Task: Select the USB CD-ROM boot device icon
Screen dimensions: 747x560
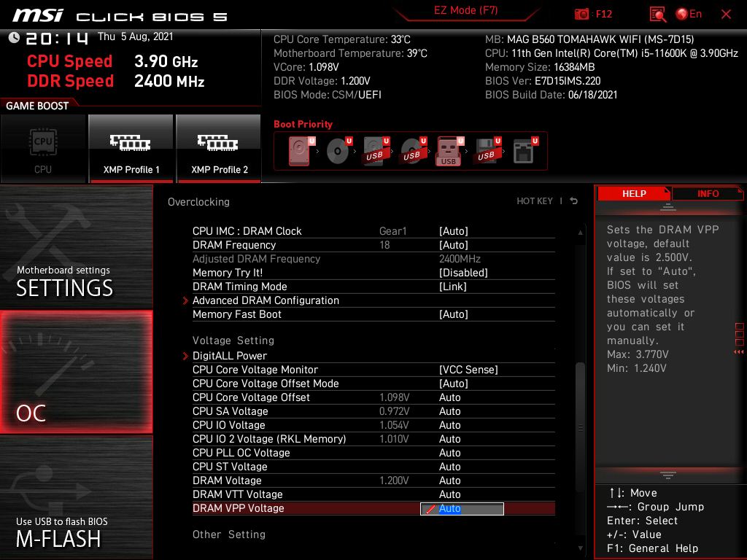Action: (x=413, y=151)
